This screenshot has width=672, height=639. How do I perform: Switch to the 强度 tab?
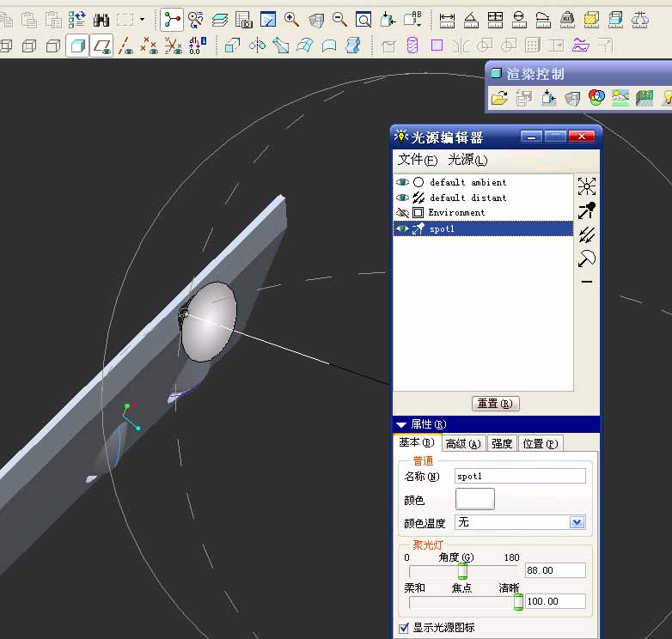point(502,444)
